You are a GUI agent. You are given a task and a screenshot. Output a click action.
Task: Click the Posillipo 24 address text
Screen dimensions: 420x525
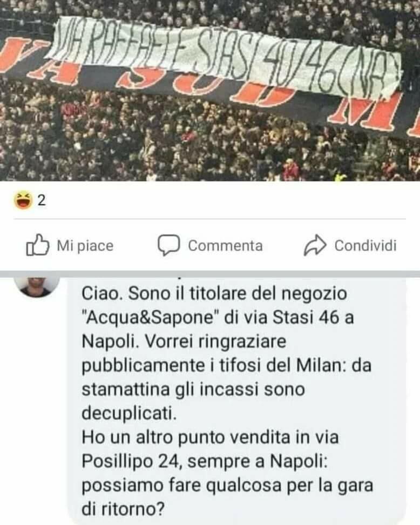click(x=132, y=461)
